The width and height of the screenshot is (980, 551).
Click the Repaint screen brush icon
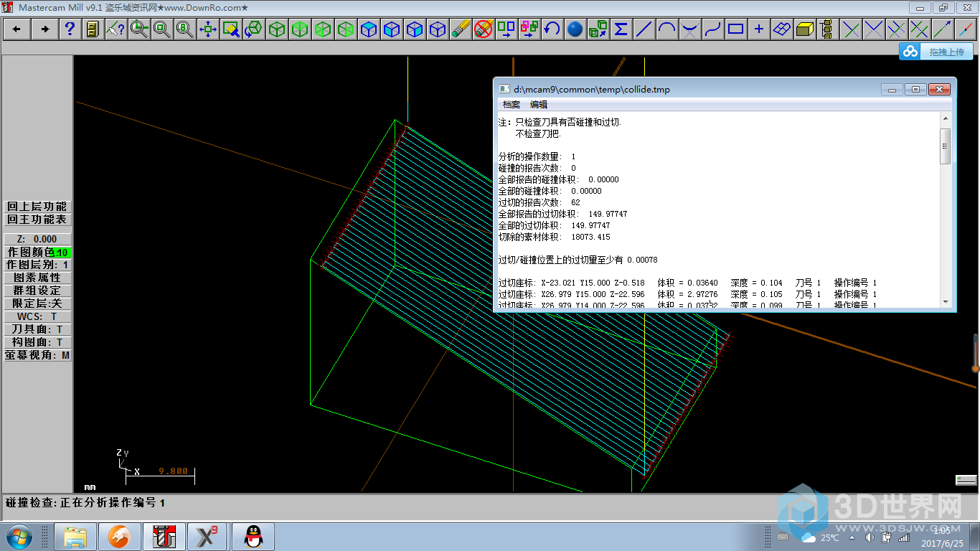point(230,29)
